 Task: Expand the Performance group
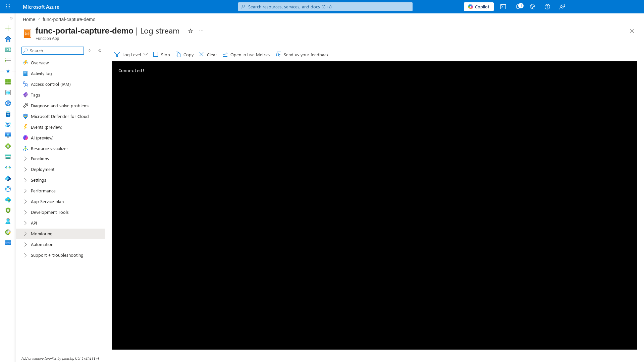coord(60,191)
